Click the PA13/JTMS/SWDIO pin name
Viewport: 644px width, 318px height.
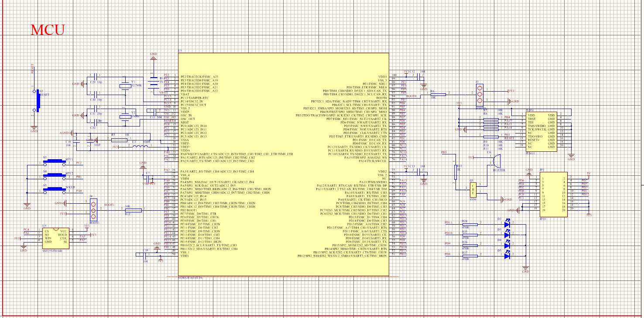(373, 182)
